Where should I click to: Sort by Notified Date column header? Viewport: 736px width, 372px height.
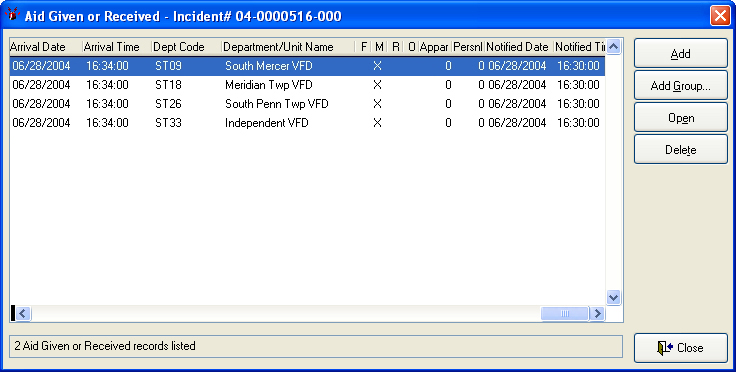(518, 47)
